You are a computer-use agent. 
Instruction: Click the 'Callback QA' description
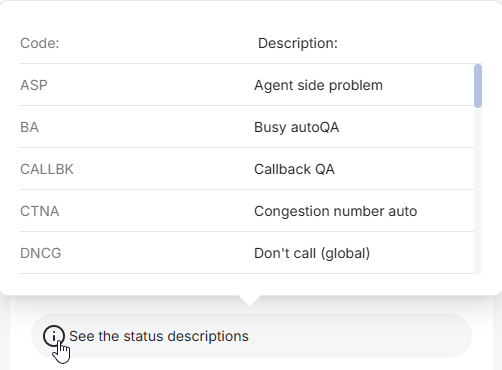click(x=294, y=169)
